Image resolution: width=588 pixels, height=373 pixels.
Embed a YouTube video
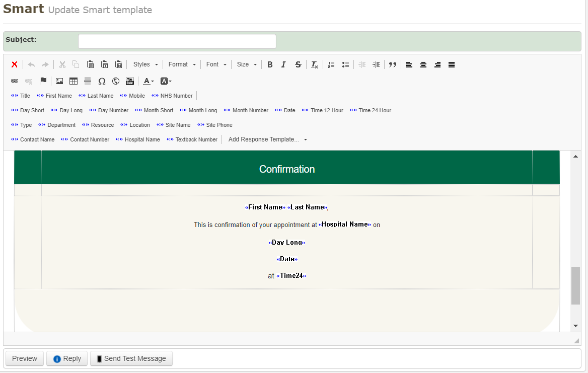point(130,81)
